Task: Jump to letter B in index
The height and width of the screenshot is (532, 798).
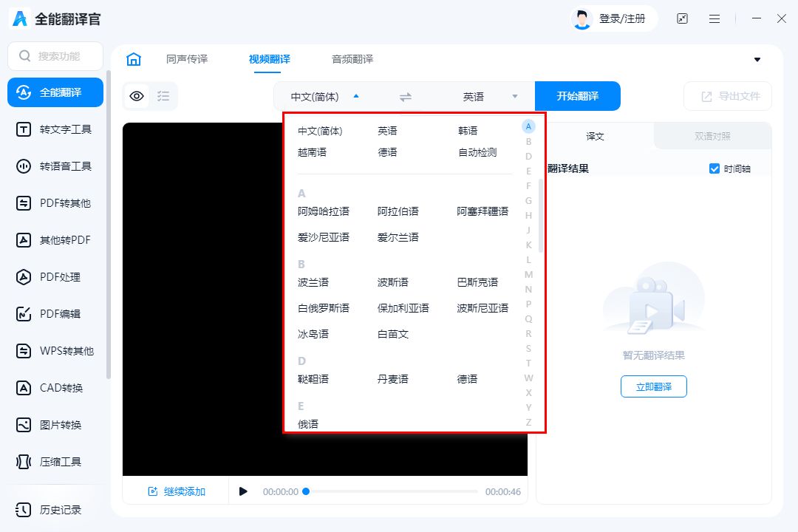Action: point(528,142)
